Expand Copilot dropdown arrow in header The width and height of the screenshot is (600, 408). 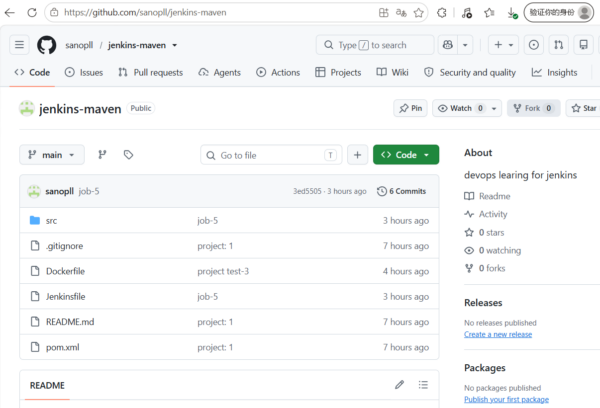pos(465,45)
